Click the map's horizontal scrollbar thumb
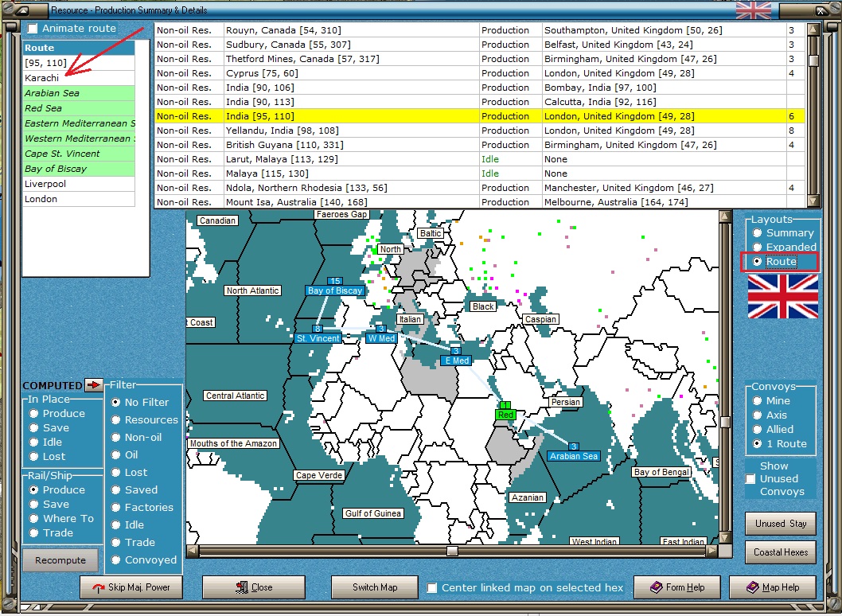The width and height of the screenshot is (842, 616). point(452,551)
